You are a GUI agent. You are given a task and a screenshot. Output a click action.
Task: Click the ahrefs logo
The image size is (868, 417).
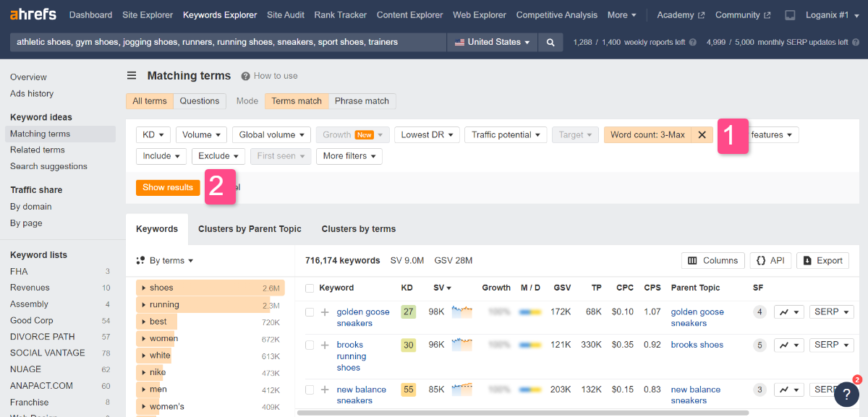point(33,14)
